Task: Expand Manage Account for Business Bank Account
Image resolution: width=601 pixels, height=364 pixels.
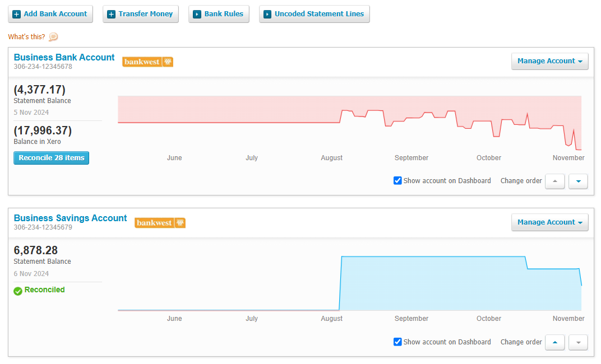Action: (549, 61)
